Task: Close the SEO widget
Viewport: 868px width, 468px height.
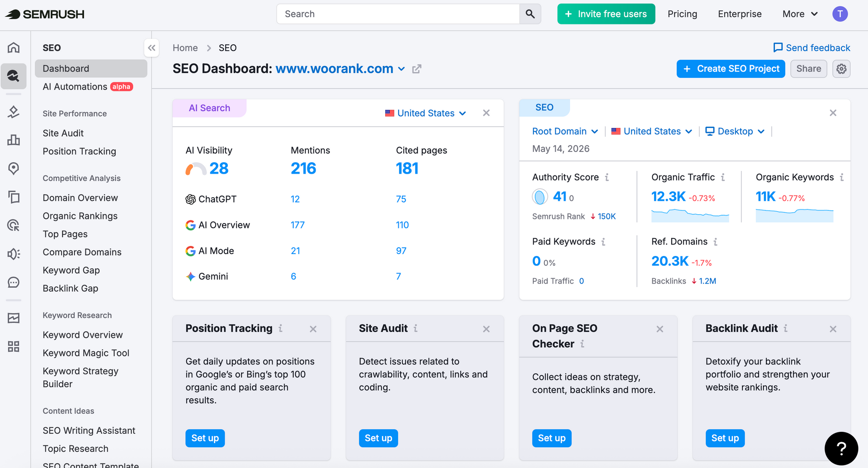Action: click(833, 113)
